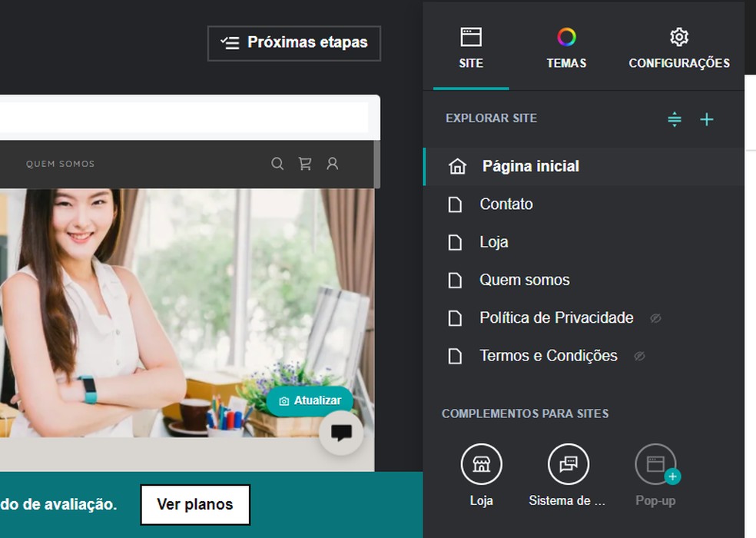Open Sistema de chat add-on icon
The height and width of the screenshot is (538, 756).
tap(568, 465)
